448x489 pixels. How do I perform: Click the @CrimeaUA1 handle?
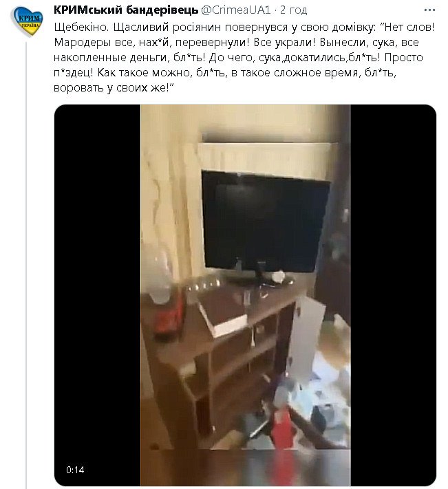tap(236, 10)
